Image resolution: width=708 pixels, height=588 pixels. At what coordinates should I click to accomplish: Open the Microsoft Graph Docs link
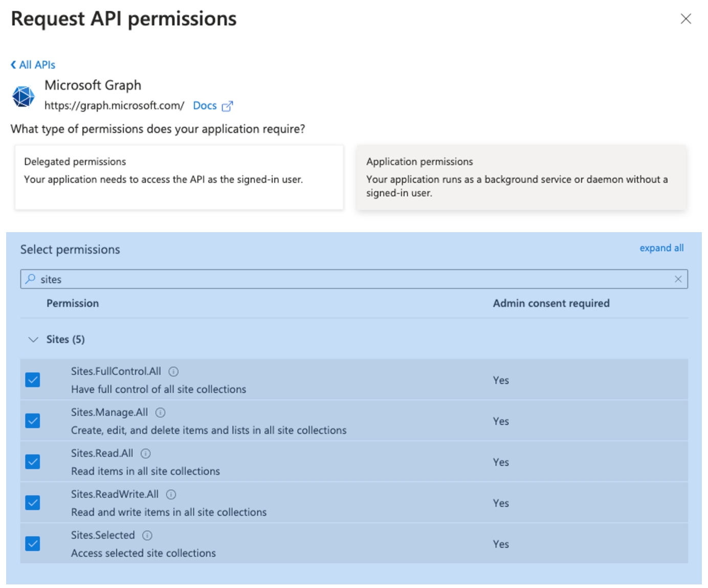pos(205,106)
